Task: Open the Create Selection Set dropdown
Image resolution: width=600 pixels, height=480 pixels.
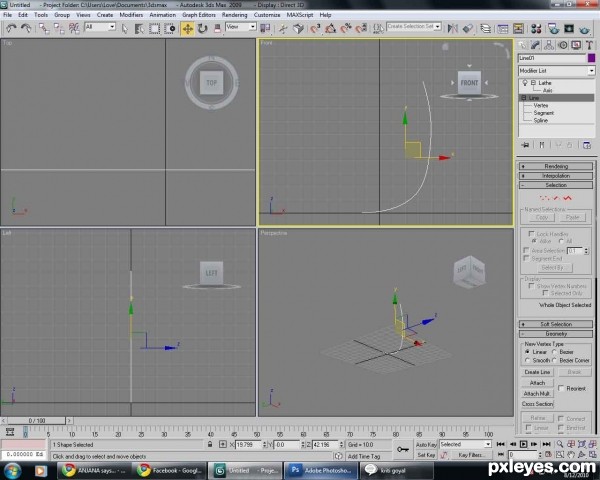Action: (x=414, y=26)
